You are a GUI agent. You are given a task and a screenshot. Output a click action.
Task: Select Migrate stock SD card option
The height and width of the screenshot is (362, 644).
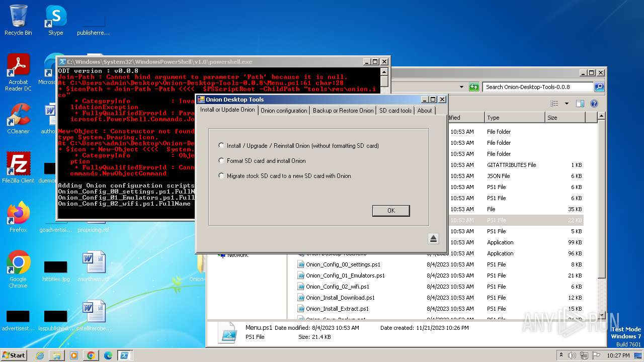point(285,176)
